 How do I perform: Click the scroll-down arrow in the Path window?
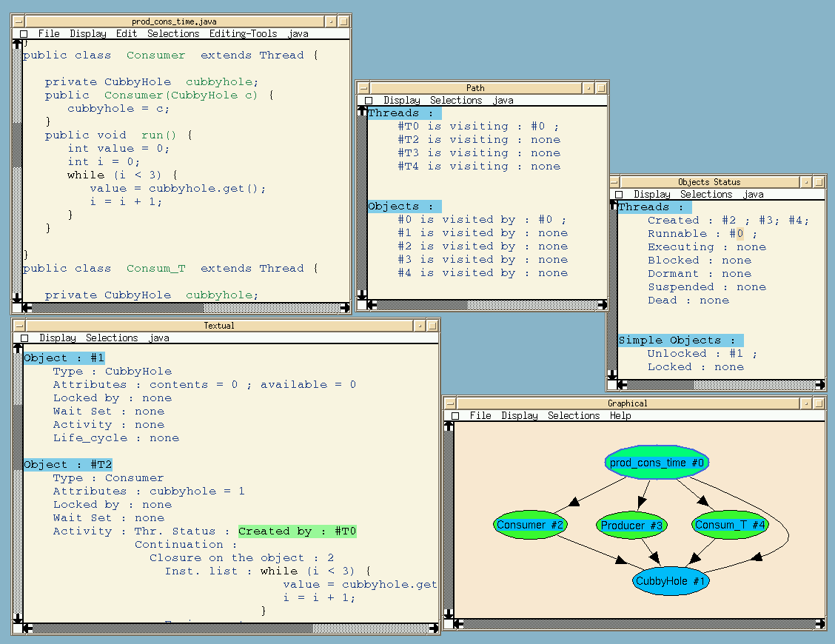tap(362, 295)
